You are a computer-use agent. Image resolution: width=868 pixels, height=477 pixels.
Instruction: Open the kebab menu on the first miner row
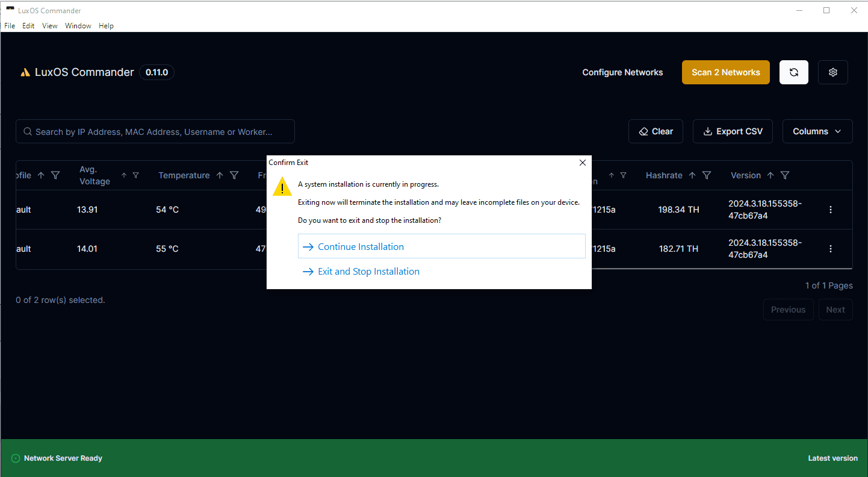831,210
